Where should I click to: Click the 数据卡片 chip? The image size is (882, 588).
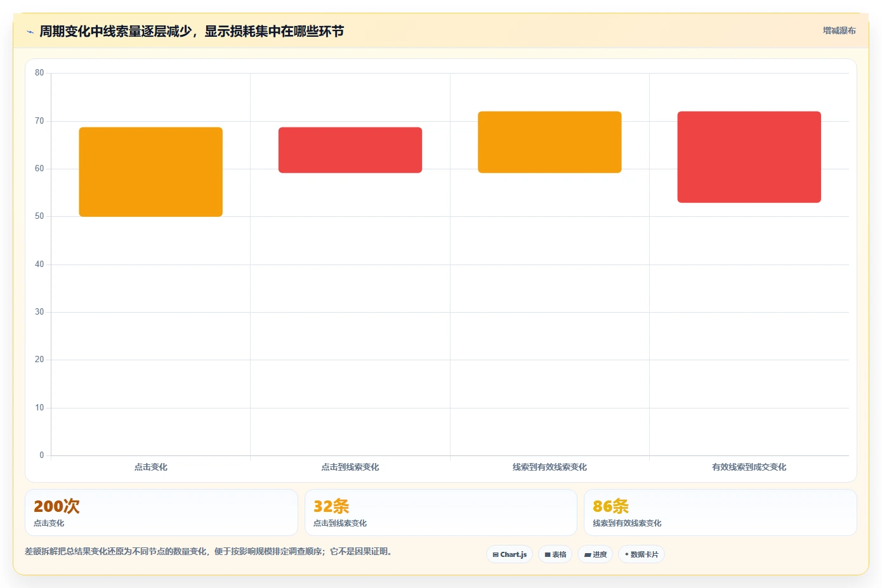[x=642, y=554]
